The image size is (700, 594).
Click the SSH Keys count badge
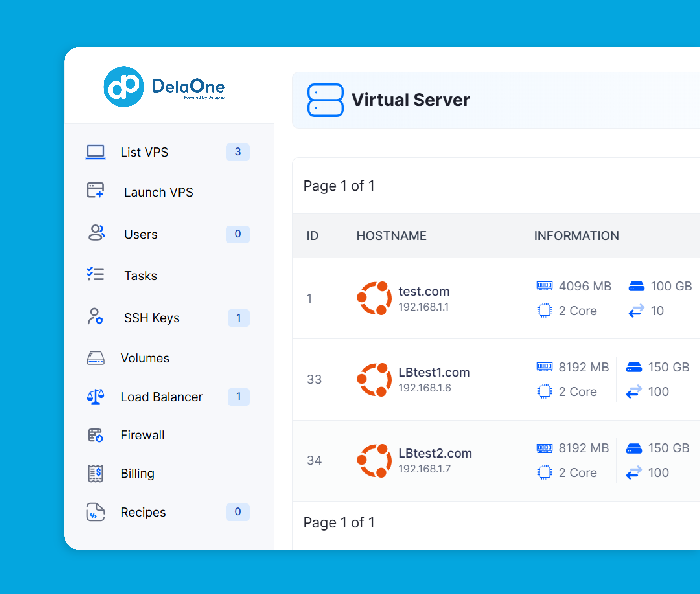[x=239, y=318]
